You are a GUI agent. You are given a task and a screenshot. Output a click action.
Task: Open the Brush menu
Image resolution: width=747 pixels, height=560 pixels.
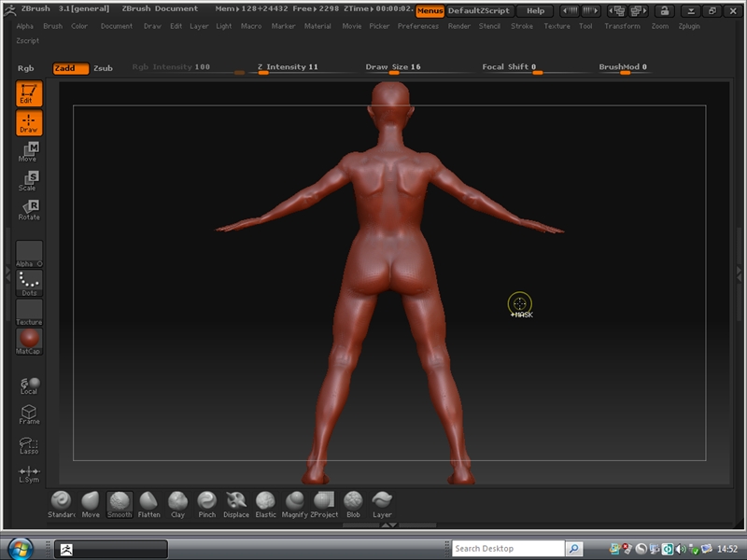tap(53, 26)
